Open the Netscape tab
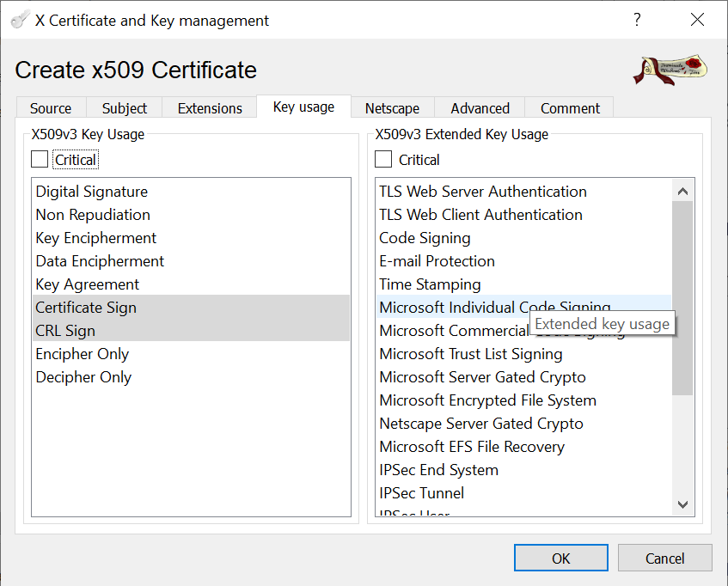 [x=392, y=108]
